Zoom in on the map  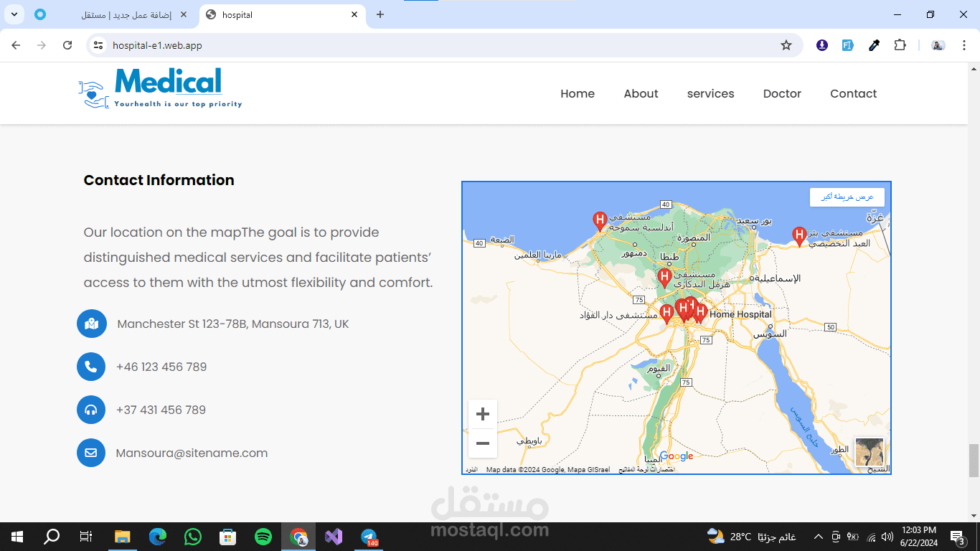coord(483,414)
